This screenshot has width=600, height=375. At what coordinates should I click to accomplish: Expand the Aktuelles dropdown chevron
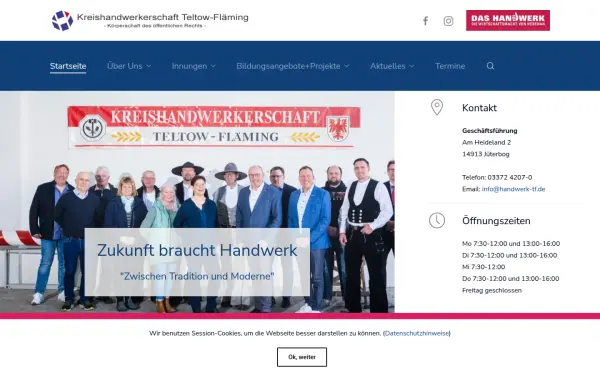point(412,66)
